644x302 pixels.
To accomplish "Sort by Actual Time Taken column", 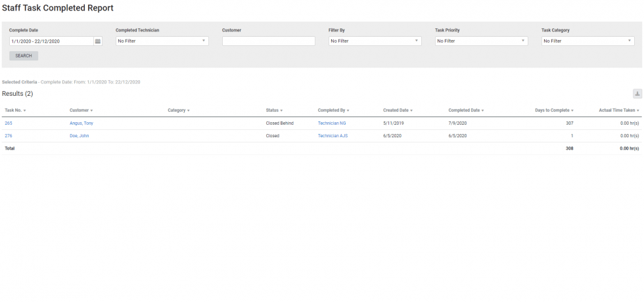I will pos(618,110).
